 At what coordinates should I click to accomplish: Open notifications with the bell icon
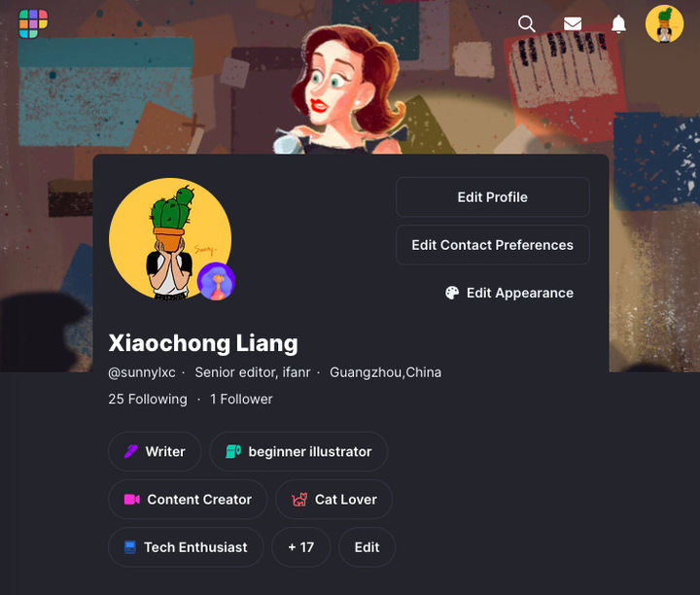point(618,23)
